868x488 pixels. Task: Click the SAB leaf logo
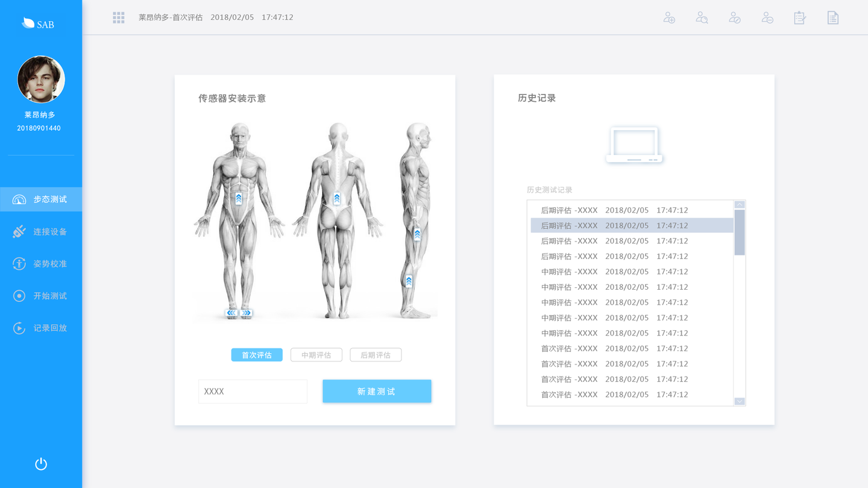pos(38,23)
